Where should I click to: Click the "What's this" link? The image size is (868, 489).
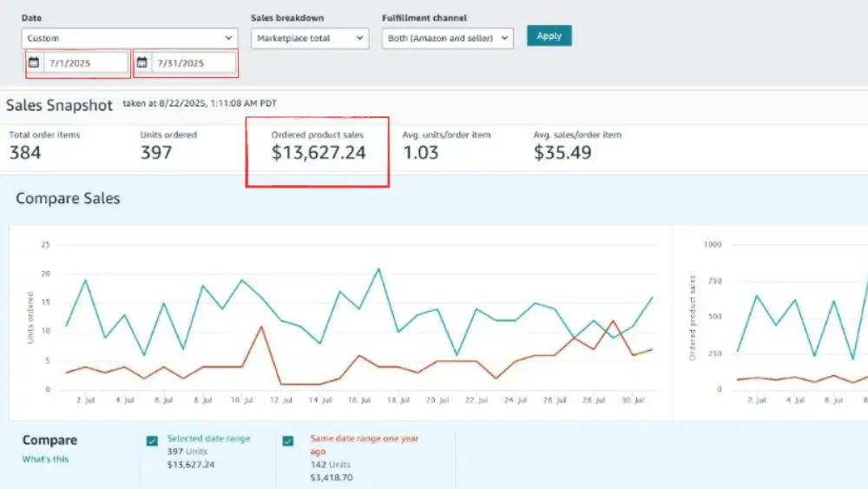[x=45, y=459]
